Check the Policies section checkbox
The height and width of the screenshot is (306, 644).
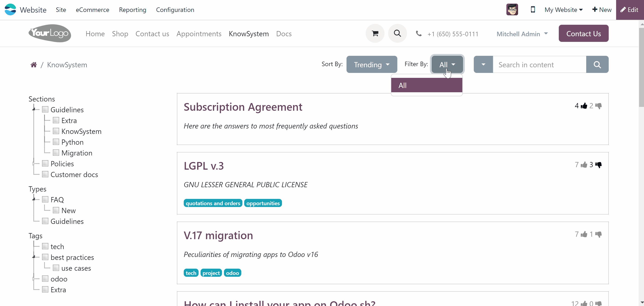pos(45,163)
